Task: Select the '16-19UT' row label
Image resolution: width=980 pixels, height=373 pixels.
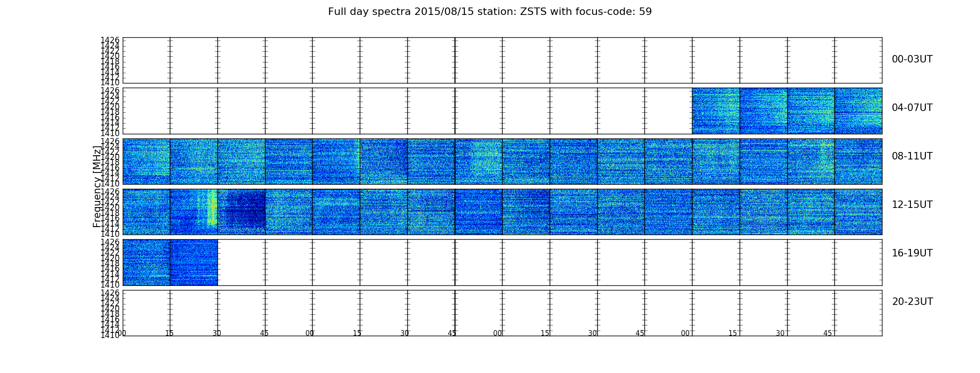Action: coord(912,253)
